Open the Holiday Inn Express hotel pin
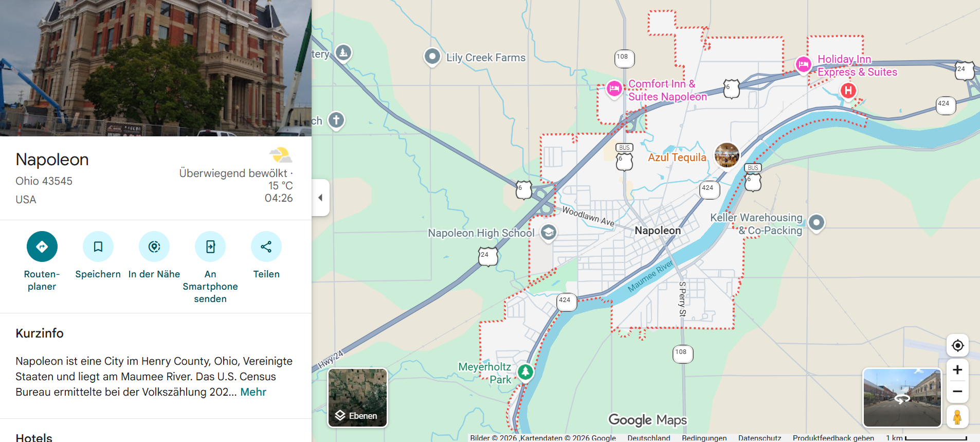The height and width of the screenshot is (442, 980). (803, 65)
